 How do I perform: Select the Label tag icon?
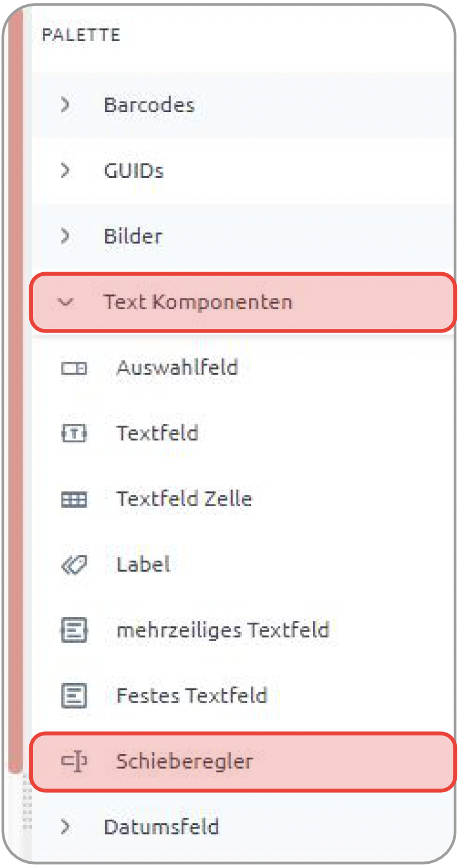(74, 565)
